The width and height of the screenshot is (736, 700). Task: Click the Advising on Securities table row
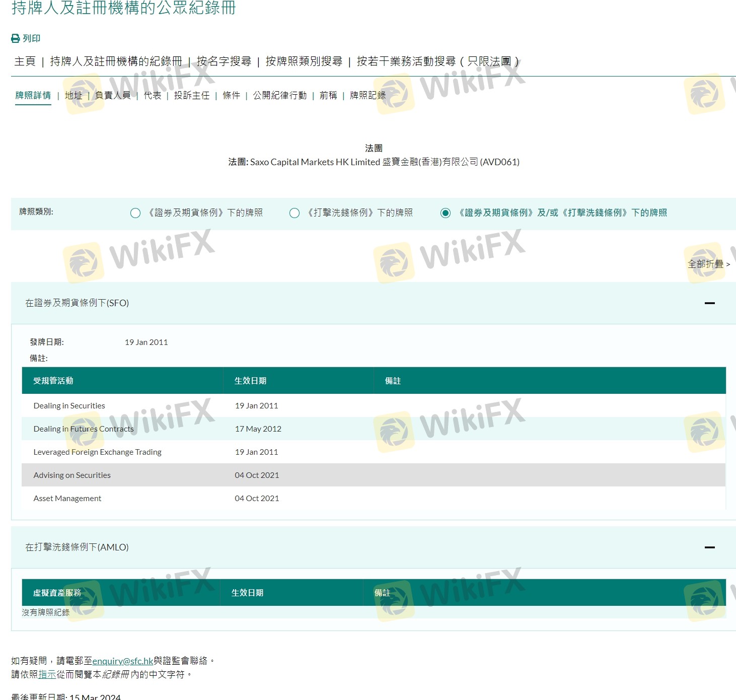[72, 475]
